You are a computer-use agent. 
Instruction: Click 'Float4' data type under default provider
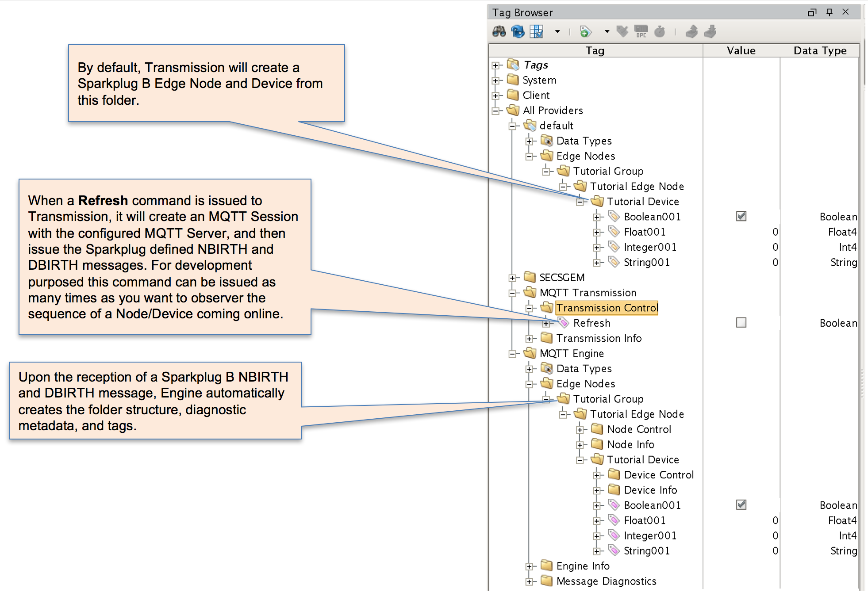tap(842, 232)
